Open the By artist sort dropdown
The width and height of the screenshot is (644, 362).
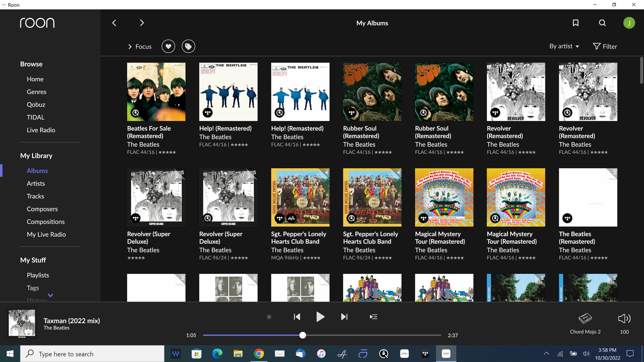coord(564,46)
